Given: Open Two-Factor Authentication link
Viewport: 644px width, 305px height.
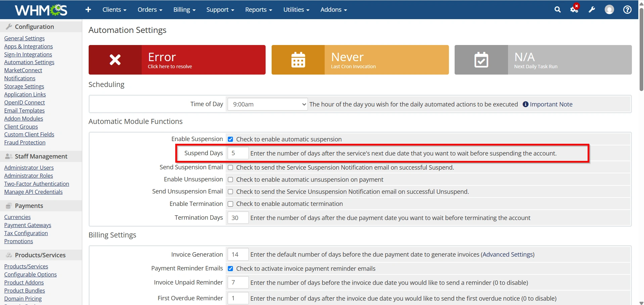Looking at the screenshot, I should click(37, 184).
